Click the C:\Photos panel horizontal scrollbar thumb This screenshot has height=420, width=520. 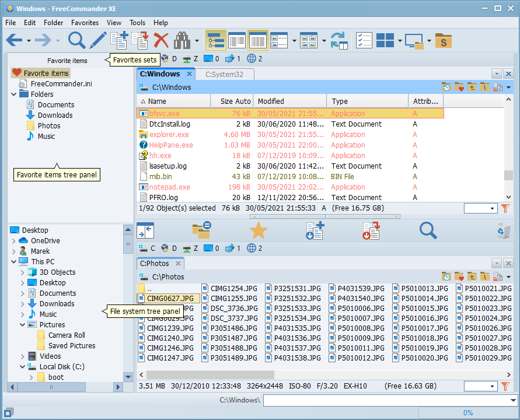click(x=210, y=375)
